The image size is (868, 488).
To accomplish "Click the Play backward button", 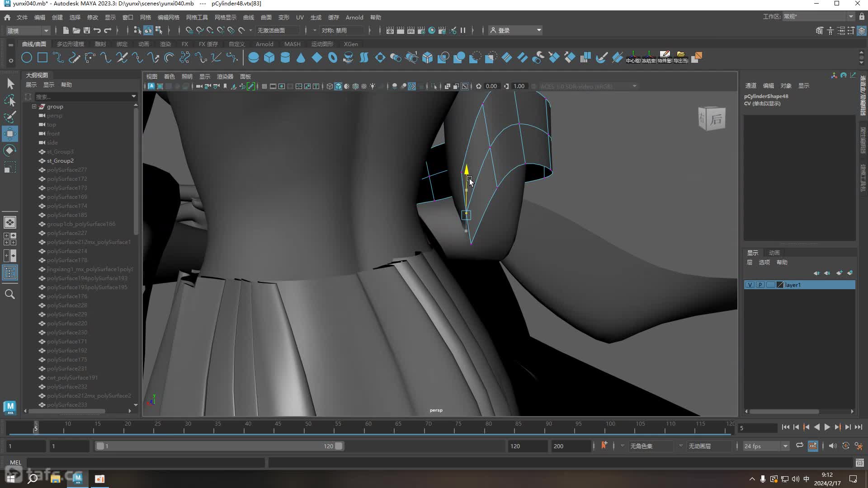I will tap(817, 427).
